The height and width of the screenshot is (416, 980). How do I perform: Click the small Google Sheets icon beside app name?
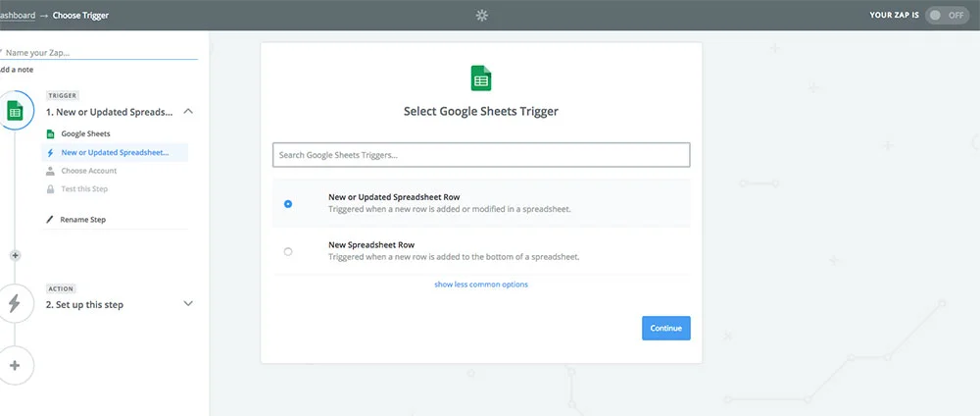(x=50, y=133)
